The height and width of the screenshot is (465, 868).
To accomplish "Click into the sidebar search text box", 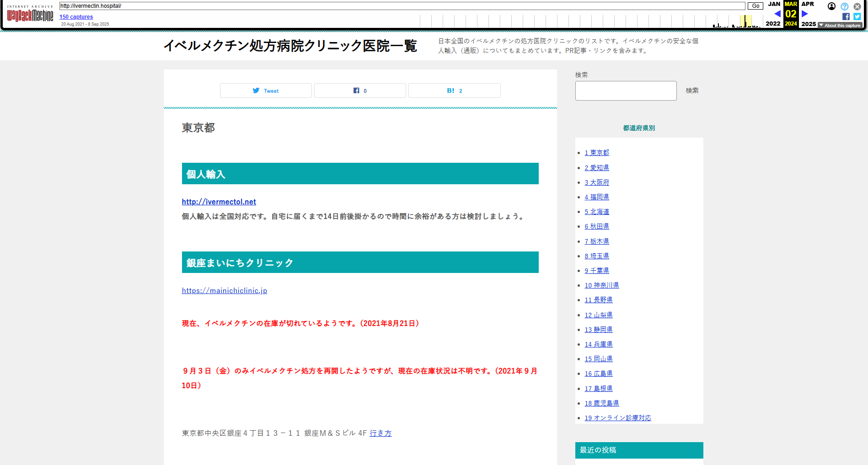I will point(626,91).
